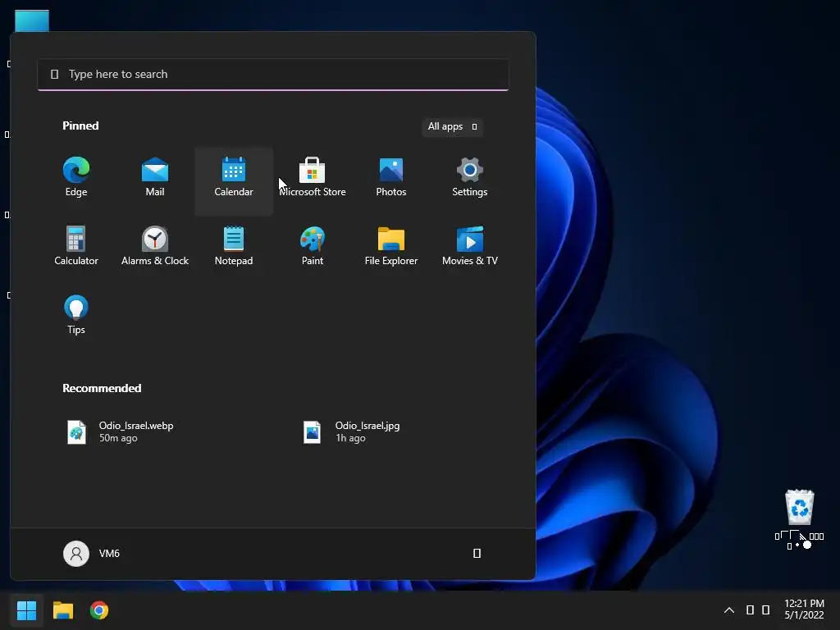Viewport: 840px width, 630px height.
Task: Launch the Paint app
Action: pyautogui.click(x=313, y=246)
